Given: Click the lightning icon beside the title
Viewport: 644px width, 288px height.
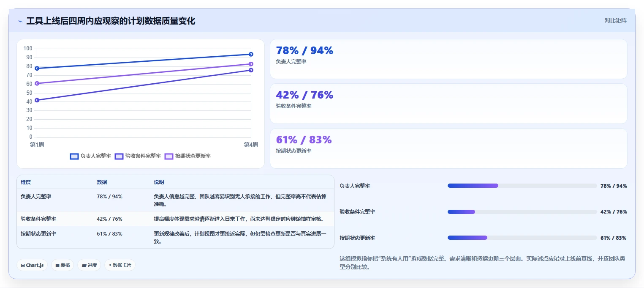Looking at the screenshot, I should click(x=20, y=21).
